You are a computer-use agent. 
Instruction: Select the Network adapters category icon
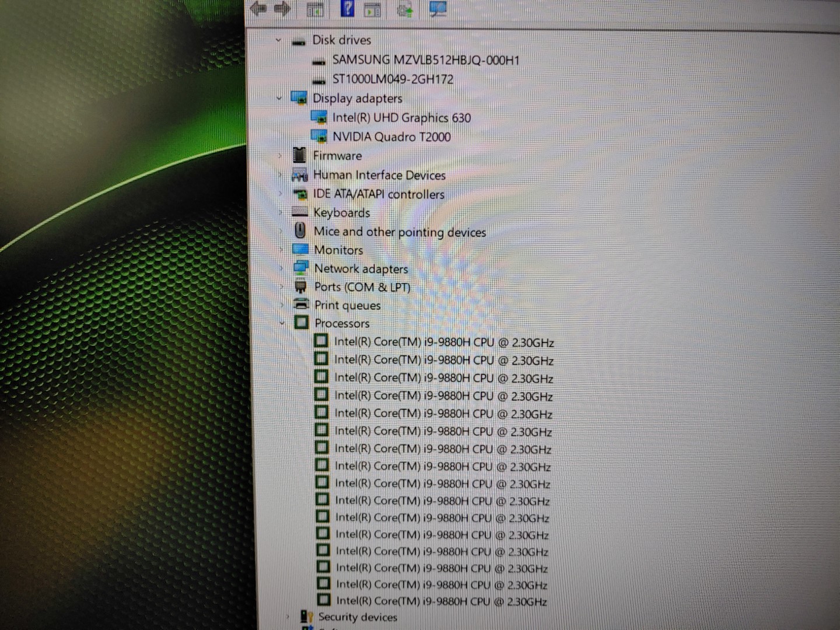coord(301,268)
